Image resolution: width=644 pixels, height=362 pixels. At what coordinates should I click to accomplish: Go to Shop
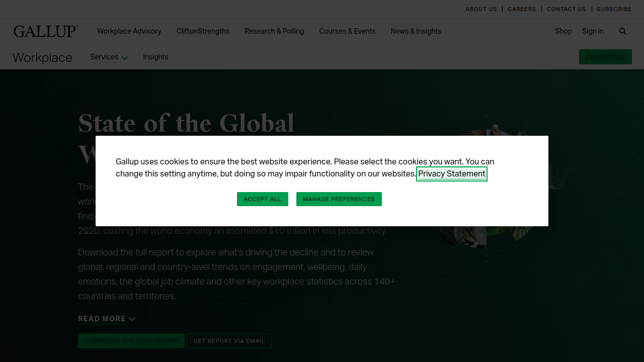point(563,31)
